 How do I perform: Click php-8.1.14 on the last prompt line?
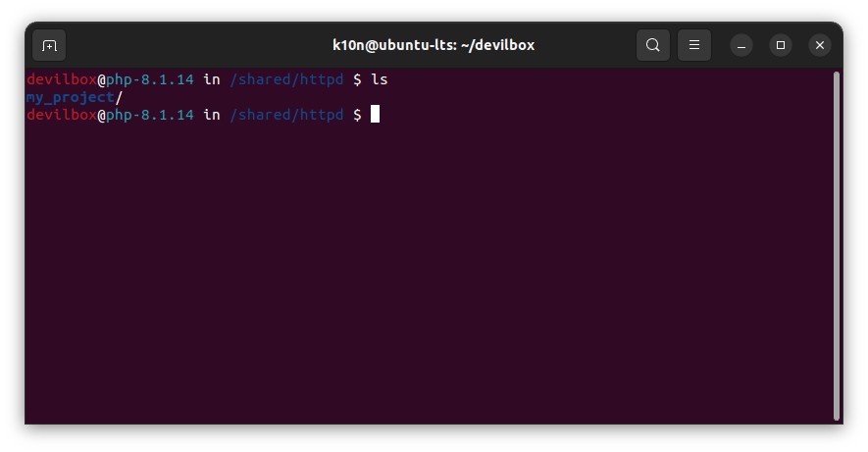click(x=150, y=115)
